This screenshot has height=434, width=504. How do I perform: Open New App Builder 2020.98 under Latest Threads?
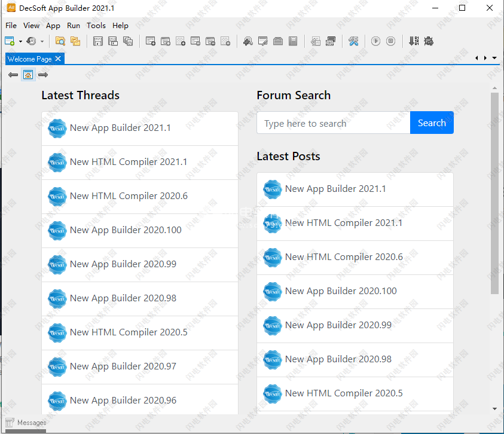click(x=140, y=299)
